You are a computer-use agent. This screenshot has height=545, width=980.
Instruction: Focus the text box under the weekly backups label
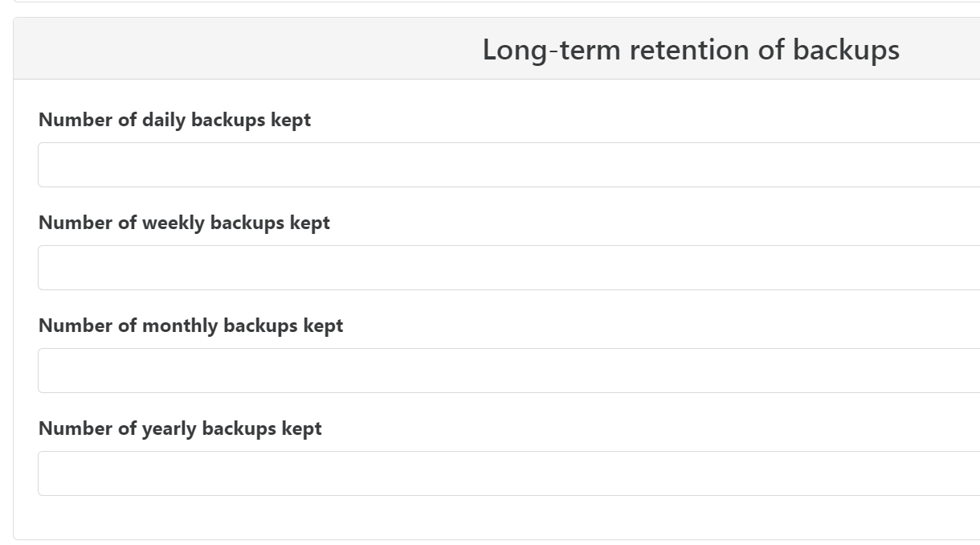[508, 268]
